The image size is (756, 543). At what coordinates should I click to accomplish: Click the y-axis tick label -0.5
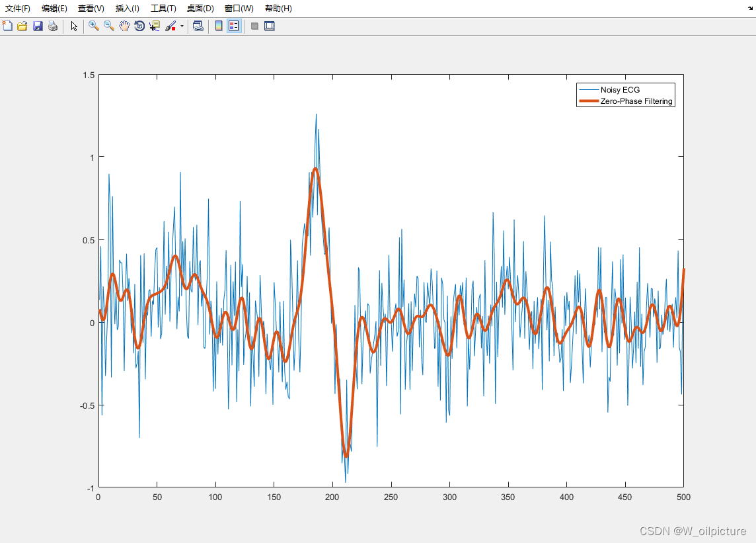87,405
